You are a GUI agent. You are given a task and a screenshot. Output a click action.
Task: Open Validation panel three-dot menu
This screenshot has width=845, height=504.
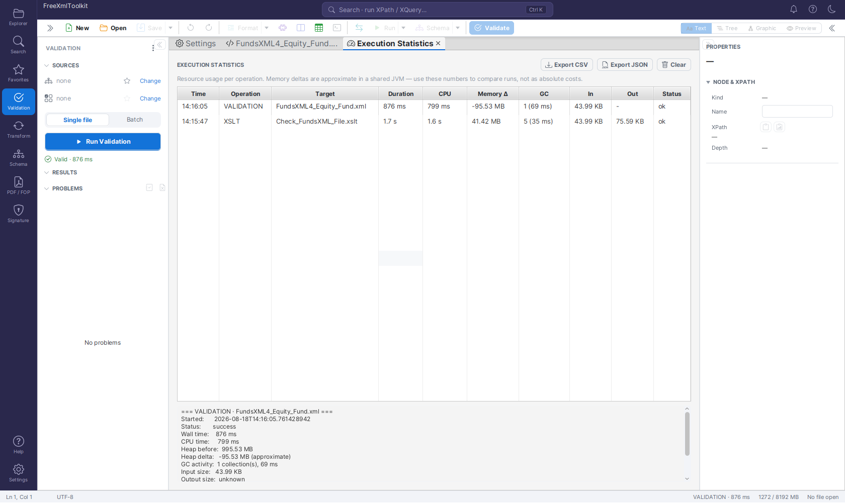point(153,48)
